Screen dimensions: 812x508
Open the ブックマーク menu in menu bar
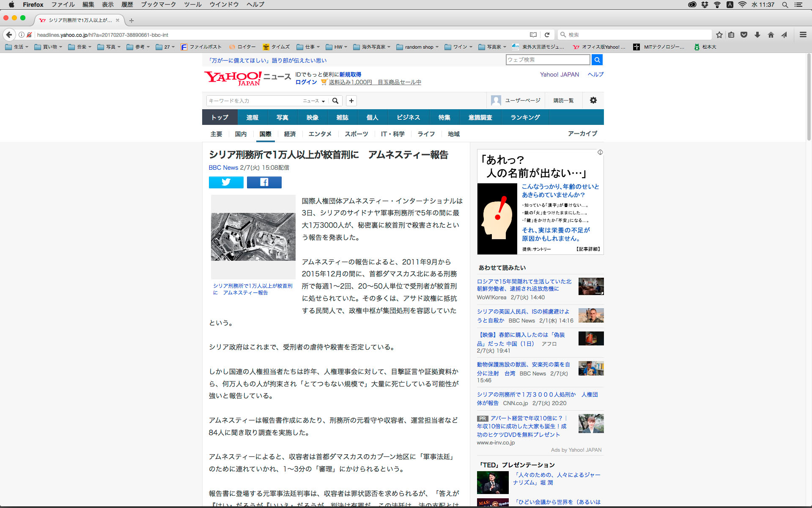pyautogui.click(x=158, y=5)
